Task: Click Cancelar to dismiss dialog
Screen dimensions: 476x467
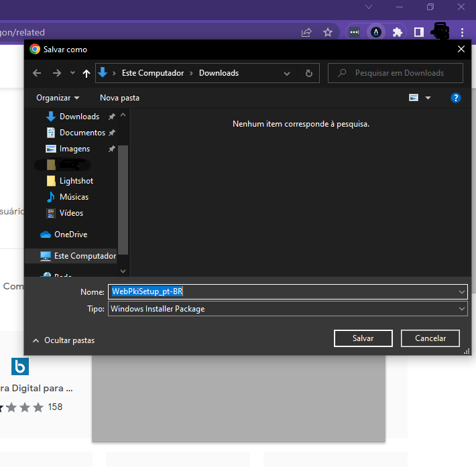Action: pos(430,338)
